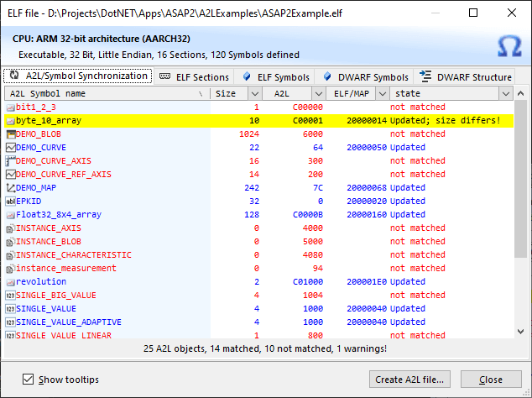Click the icon beside byte_10_array row
Viewport: 532px width, 398px height.
(x=10, y=121)
